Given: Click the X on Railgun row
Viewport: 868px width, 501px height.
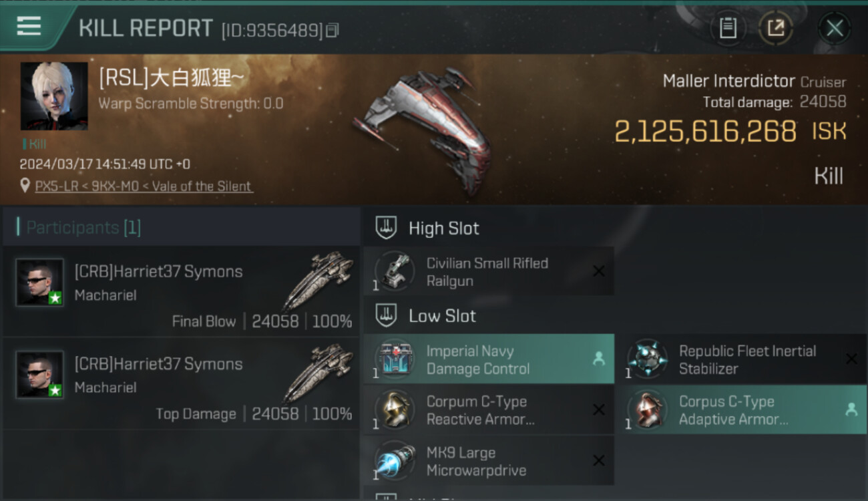Looking at the screenshot, I should [599, 271].
